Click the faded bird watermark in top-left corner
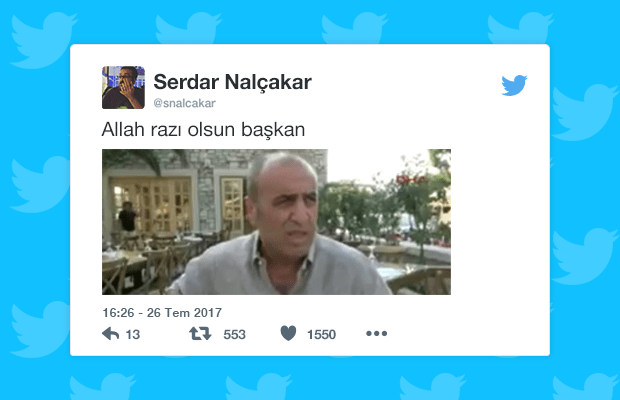The width and height of the screenshot is (620, 400). (x=43, y=40)
